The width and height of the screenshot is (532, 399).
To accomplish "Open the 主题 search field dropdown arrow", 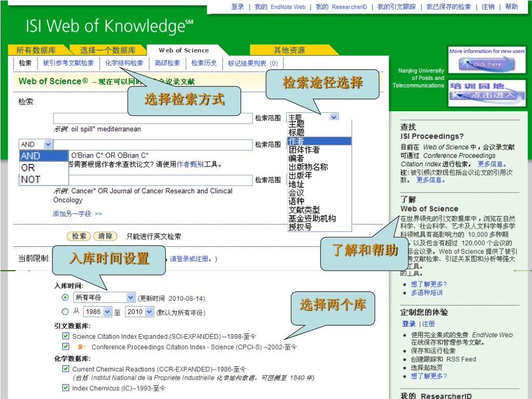I will pos(334,117).
